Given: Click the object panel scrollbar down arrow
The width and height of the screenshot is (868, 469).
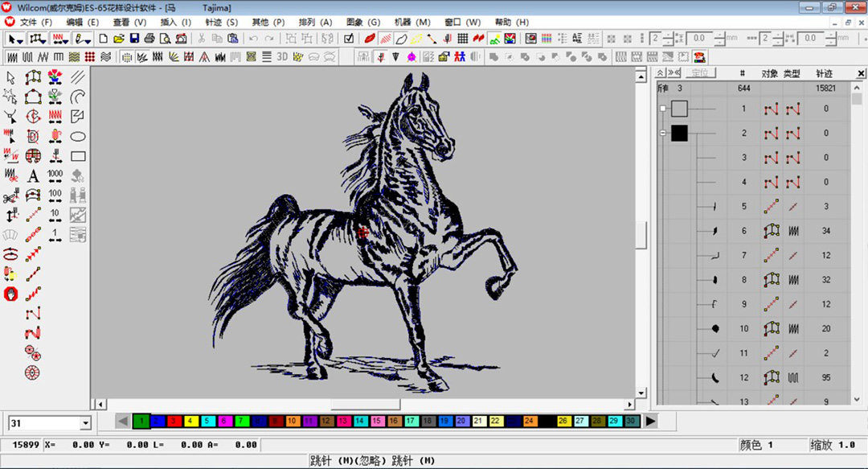Looking at the screenshot, I should coord(857,399).
